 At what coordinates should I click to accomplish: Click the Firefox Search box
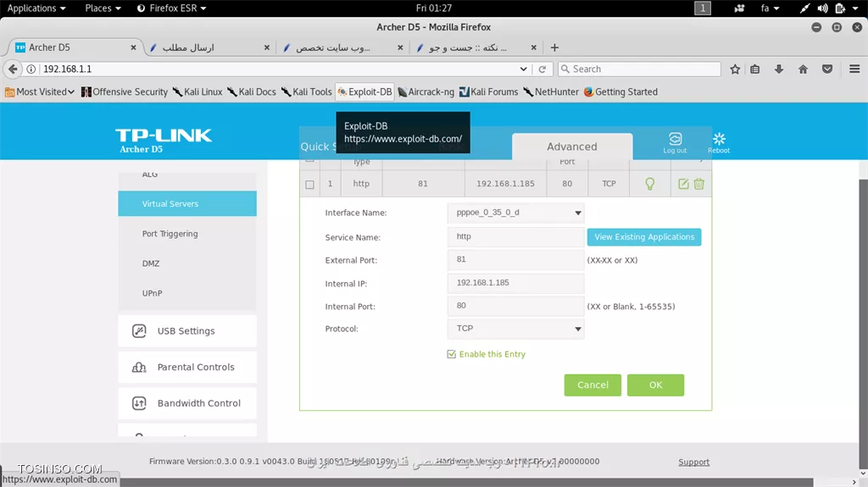[639, 69]
